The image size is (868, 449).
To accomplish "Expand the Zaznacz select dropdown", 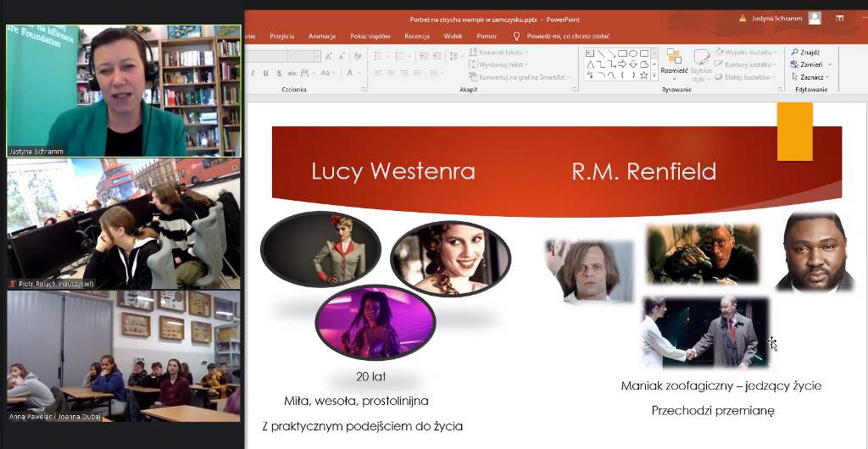I will [827, 77].
